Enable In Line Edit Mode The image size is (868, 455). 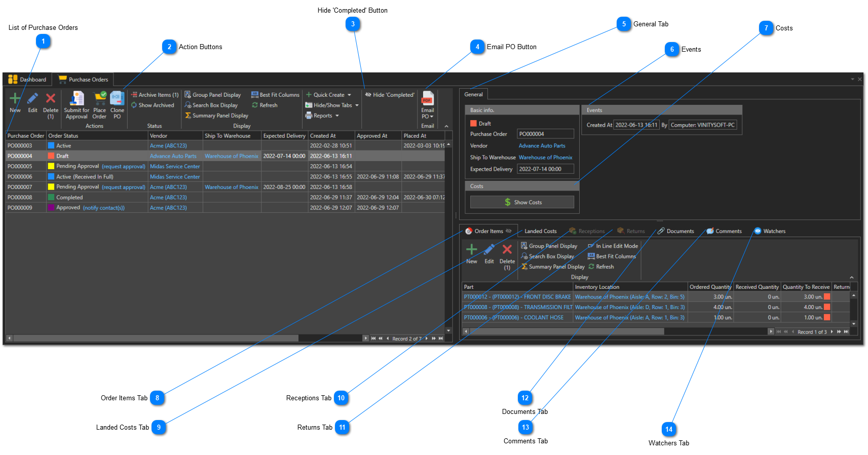pyautogui.click(x=613, y=246)
